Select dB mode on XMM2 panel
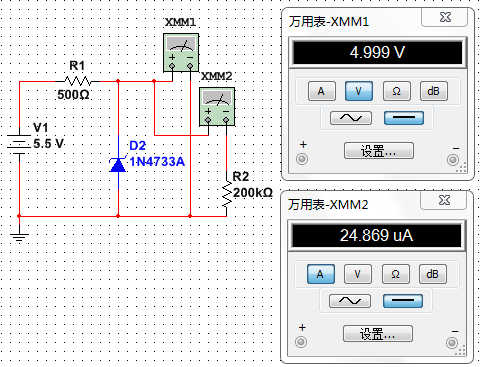This screenshot has height=367, width=481. click(x=432, y=274)
